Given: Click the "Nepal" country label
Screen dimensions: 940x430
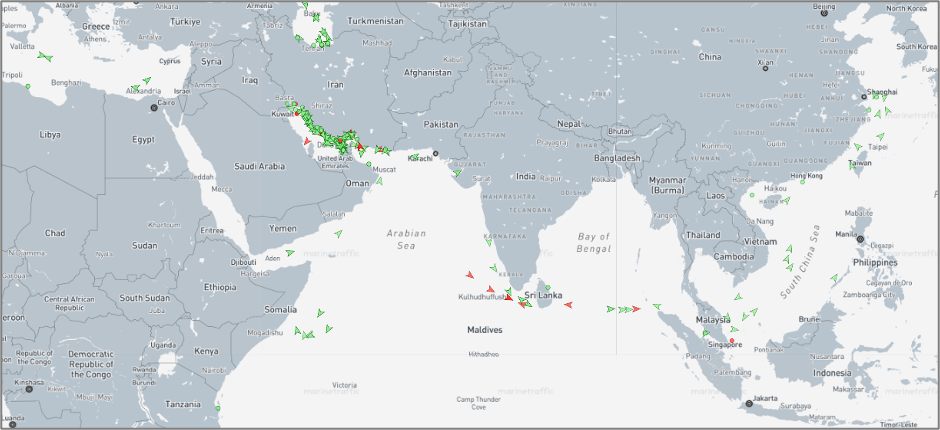Looking at the screenshot, I should (x=570, y=124).
